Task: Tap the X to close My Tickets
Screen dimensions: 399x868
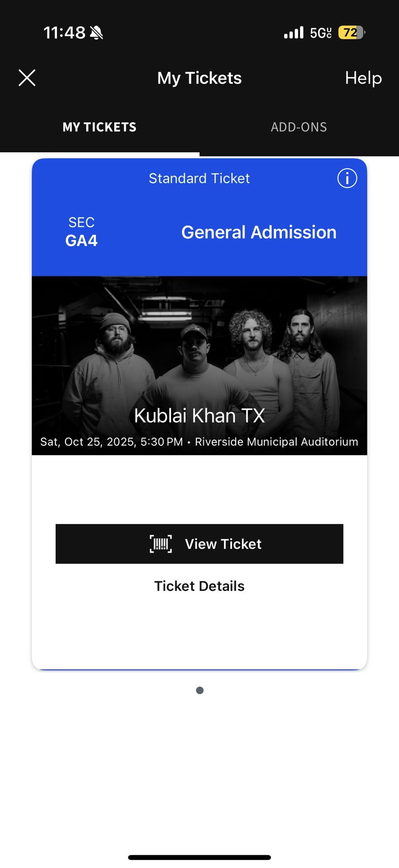Action: [x=27, y=77]
